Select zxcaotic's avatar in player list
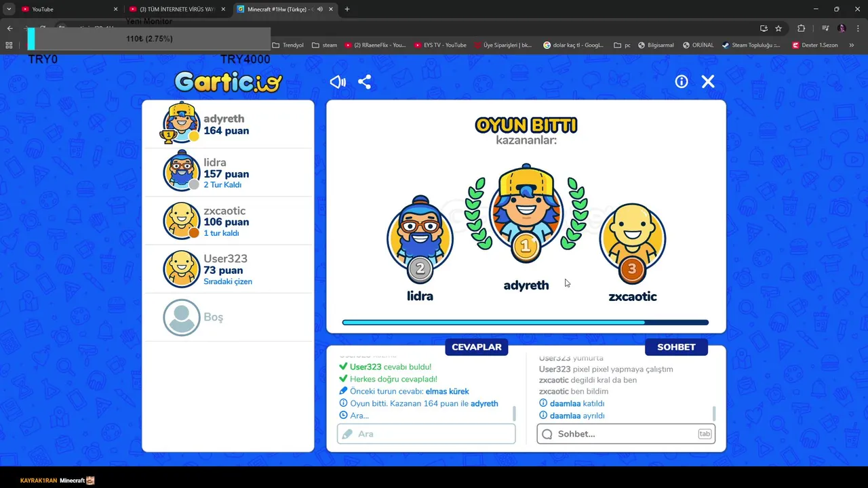 181,220
